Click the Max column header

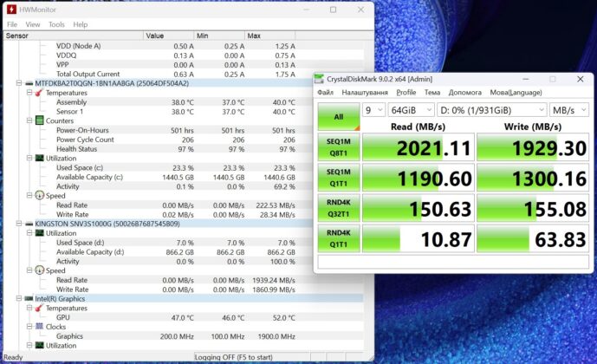[x=269, y=36]
